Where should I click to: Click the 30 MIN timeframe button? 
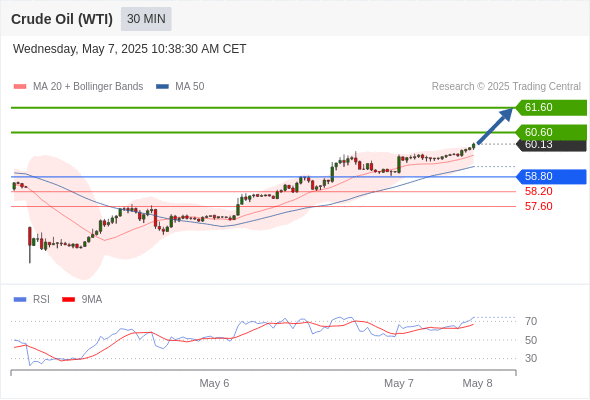146,19
